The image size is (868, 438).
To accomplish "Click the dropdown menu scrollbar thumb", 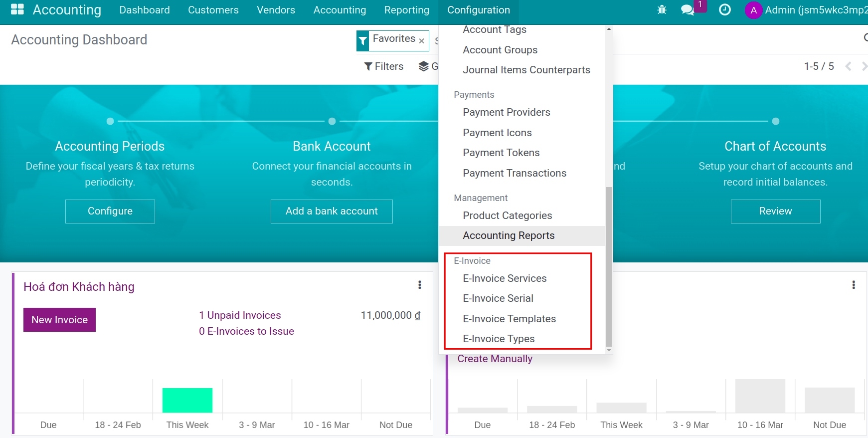I will [609, 266].
